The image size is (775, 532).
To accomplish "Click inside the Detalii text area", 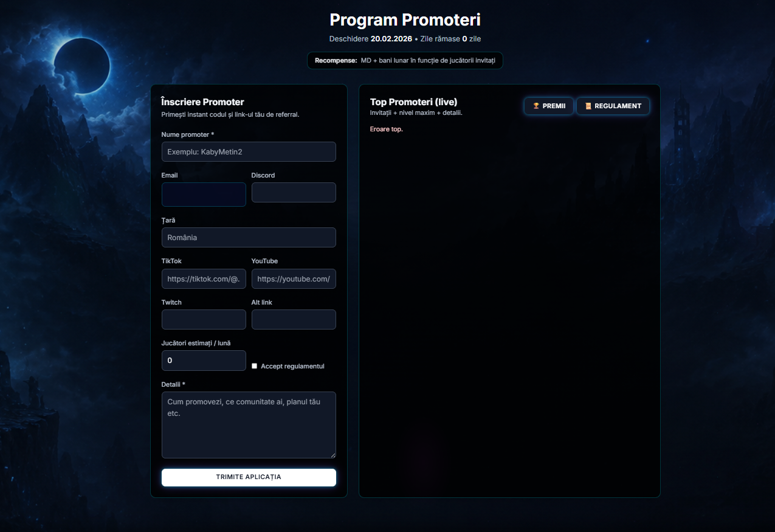I will click(x=249, y=425).
